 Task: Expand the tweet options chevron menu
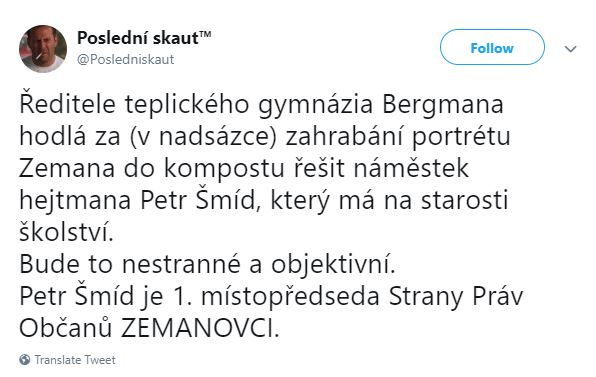coord(571,49)
